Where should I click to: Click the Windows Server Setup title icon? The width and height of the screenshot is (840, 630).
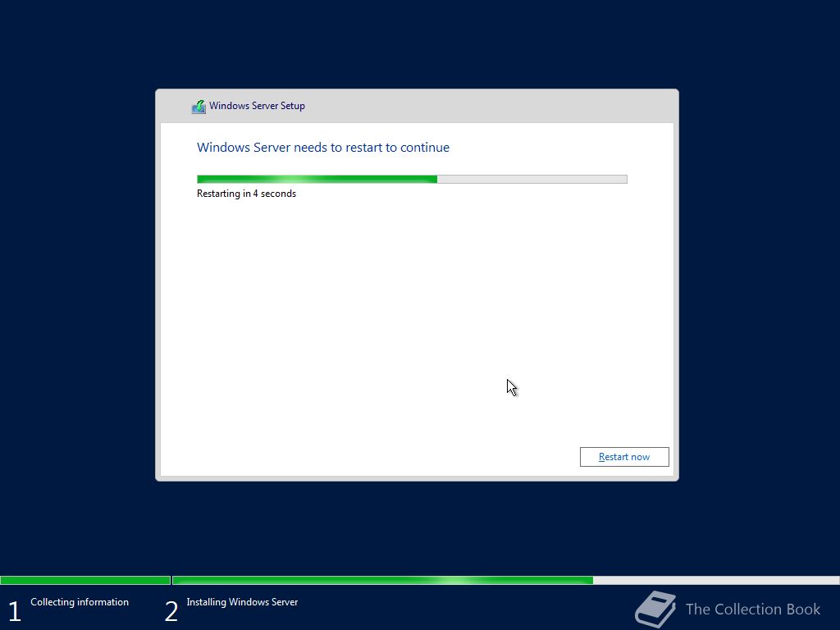coord(199,107)
